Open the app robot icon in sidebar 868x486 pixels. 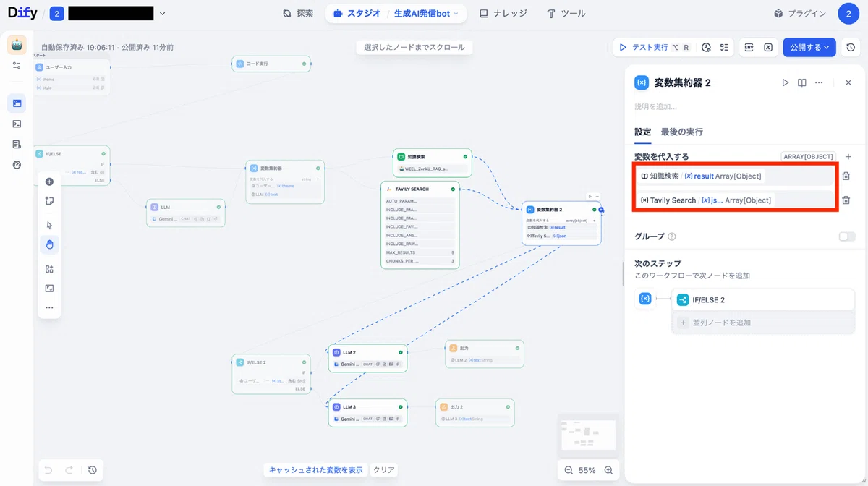click(17, 44)
